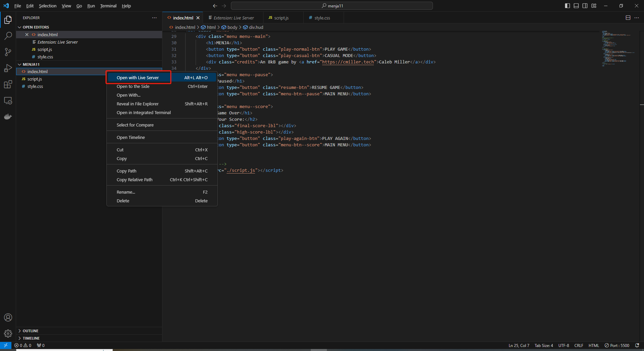
Task: Open the Run and Debug view
Action: 8,68
